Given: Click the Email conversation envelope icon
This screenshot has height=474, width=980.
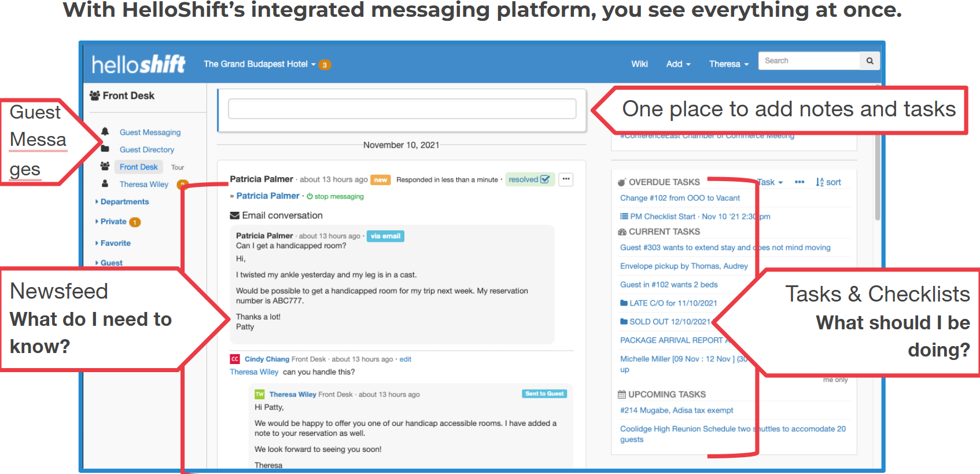Looking at the screenshot, I should [x=234, y=215].
